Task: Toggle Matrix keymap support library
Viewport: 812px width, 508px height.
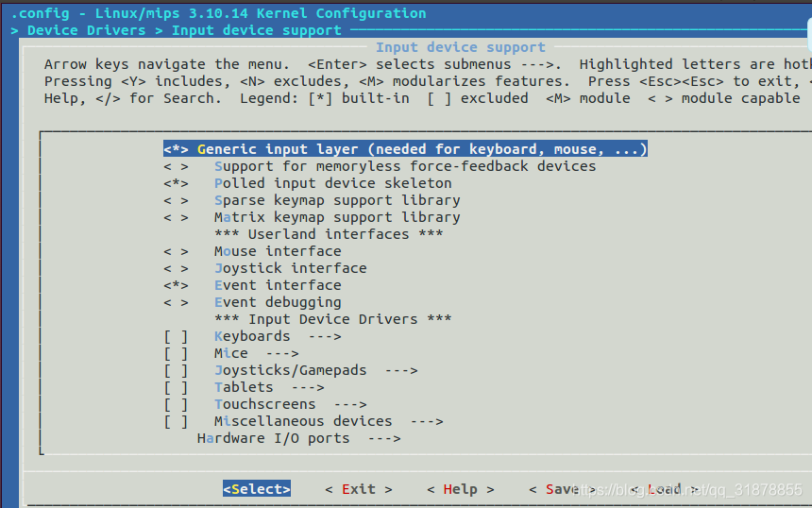Action: [x=312, y=217]
